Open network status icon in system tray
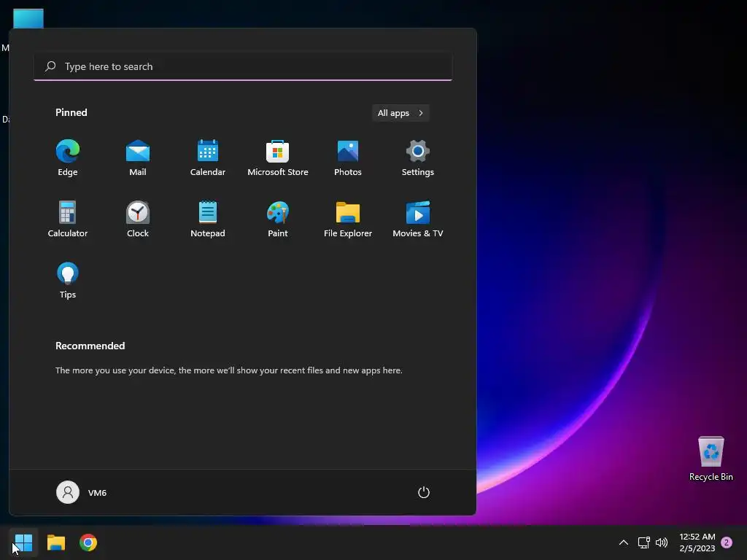The width and height of the screenshot is (747, 560). [643, 542]
